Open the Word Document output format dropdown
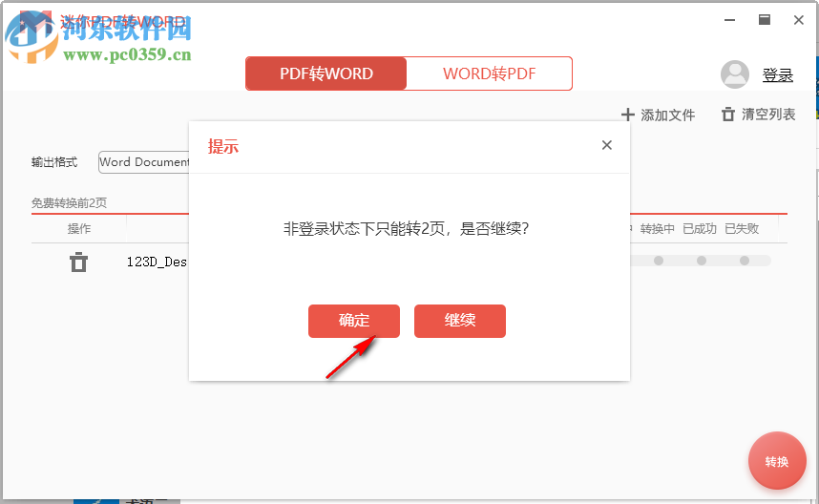Image resolution: width=819 pixels, height=504 pixels. coord(144,162)
